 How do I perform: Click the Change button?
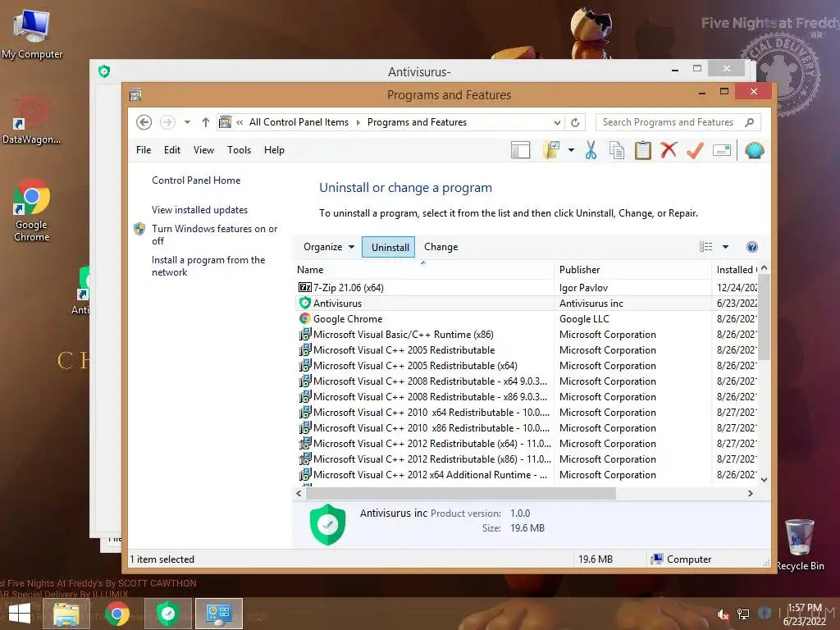pyautogui.click(x=441, y=247)
